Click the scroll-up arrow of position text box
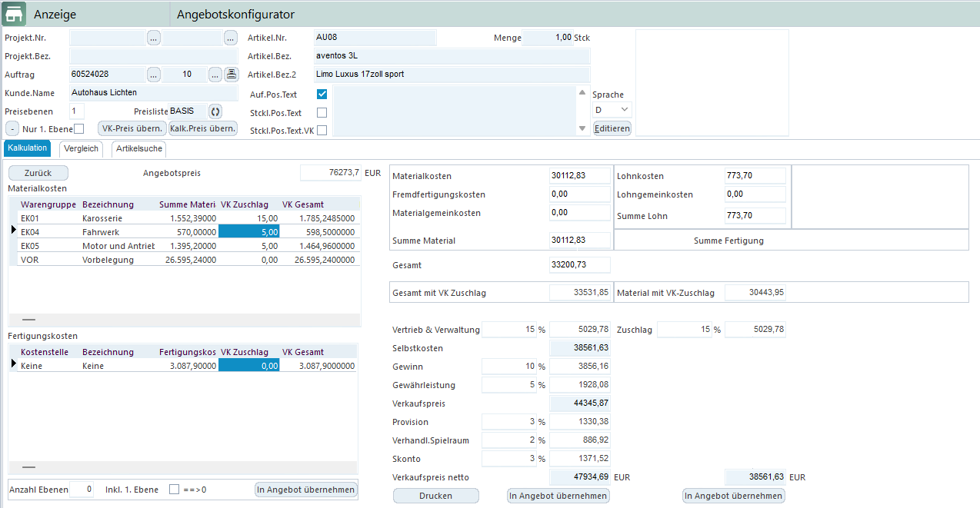 582,92
